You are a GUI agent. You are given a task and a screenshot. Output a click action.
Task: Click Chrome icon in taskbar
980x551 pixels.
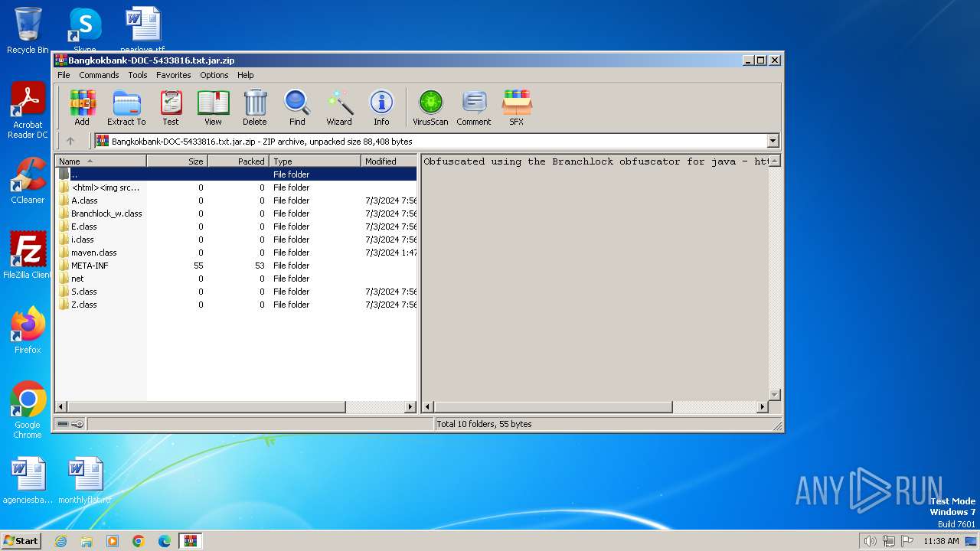tap(139, 541)
